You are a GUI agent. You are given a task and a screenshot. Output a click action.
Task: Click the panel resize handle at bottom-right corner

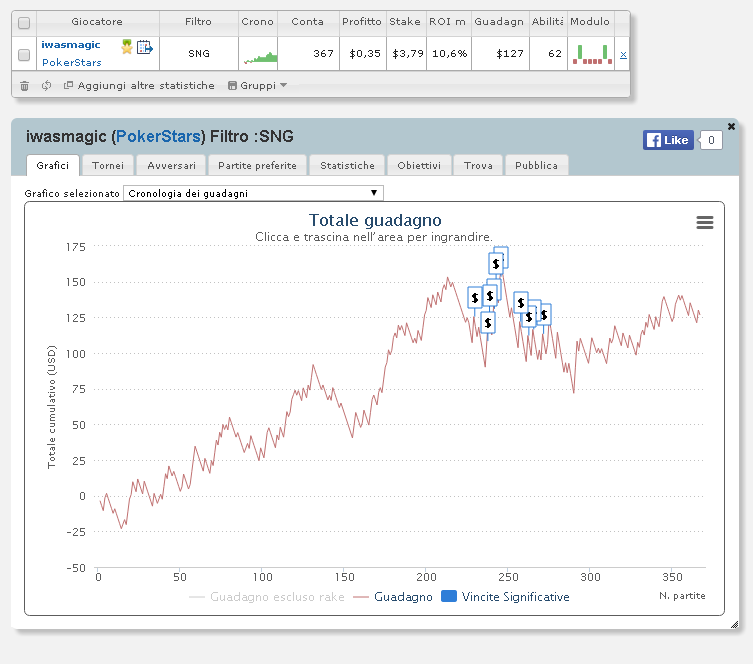click(x=734, y=624)
